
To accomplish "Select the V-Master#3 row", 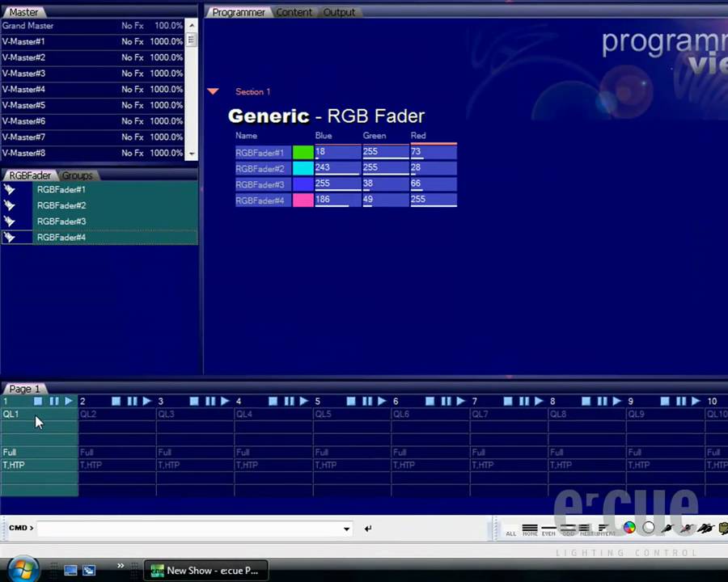I will point(92,74).
